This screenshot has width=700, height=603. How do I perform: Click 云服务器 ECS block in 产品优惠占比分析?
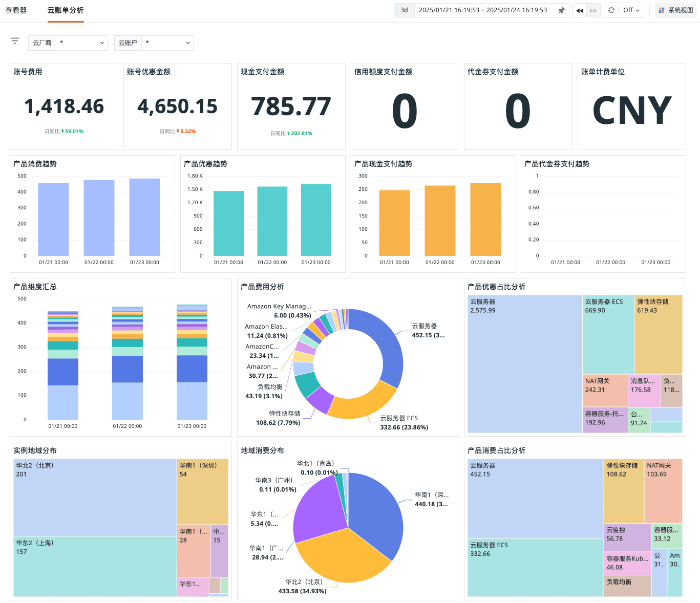point(608,334)
